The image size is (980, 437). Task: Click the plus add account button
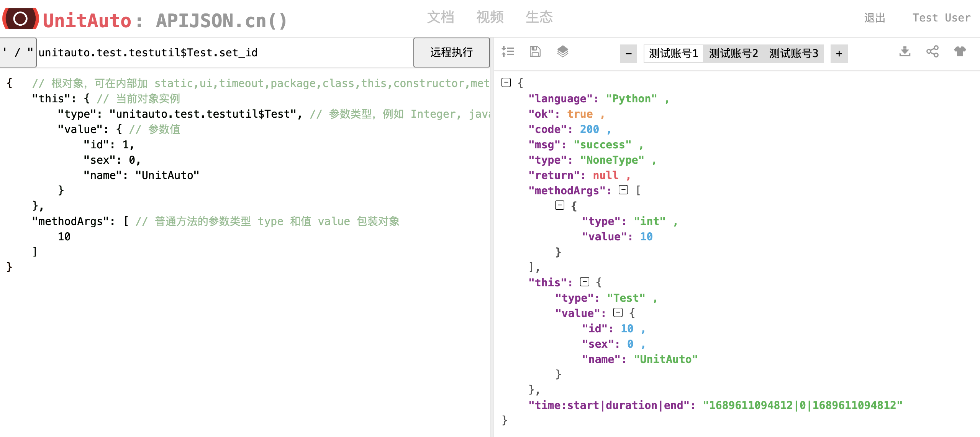[839, 53]
